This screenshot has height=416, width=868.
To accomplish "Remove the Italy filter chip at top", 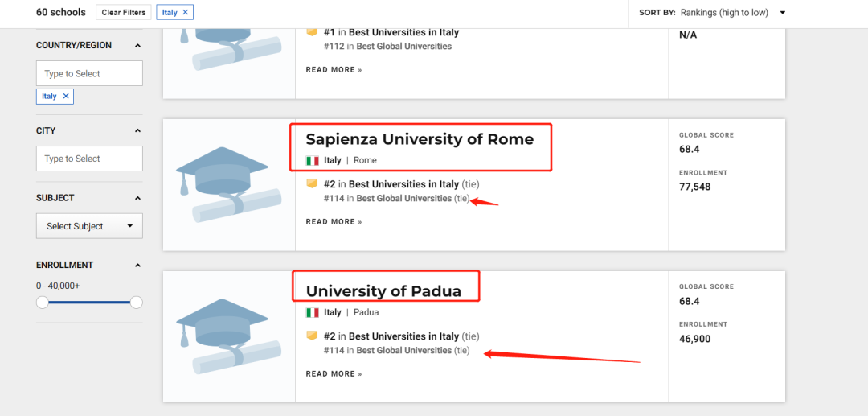I will coord(186,13).
